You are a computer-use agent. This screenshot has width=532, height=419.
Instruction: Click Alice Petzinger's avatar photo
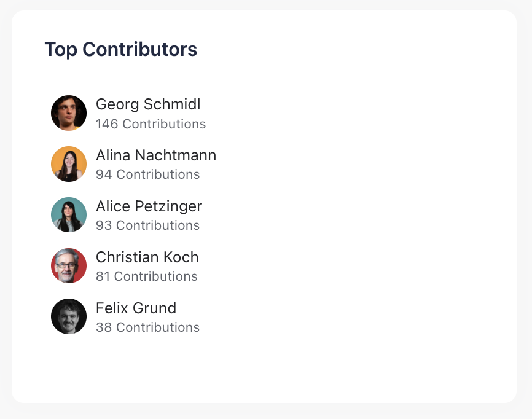[x=69, y=214]
